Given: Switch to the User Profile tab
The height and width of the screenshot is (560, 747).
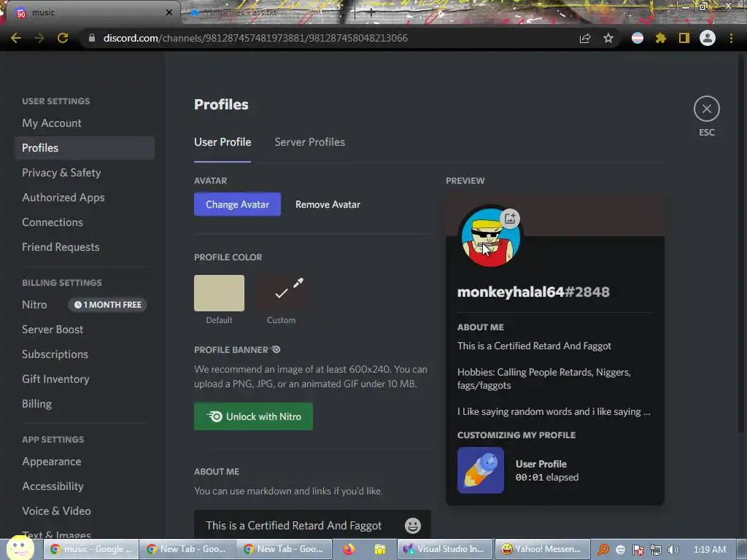Looking at the screenshot, I should tap(222, 142).
